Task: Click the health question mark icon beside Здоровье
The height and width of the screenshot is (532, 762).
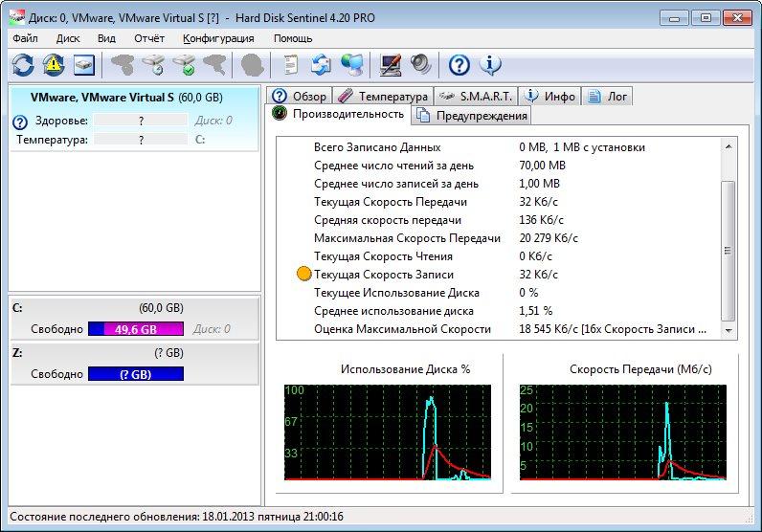Action: 20,122
